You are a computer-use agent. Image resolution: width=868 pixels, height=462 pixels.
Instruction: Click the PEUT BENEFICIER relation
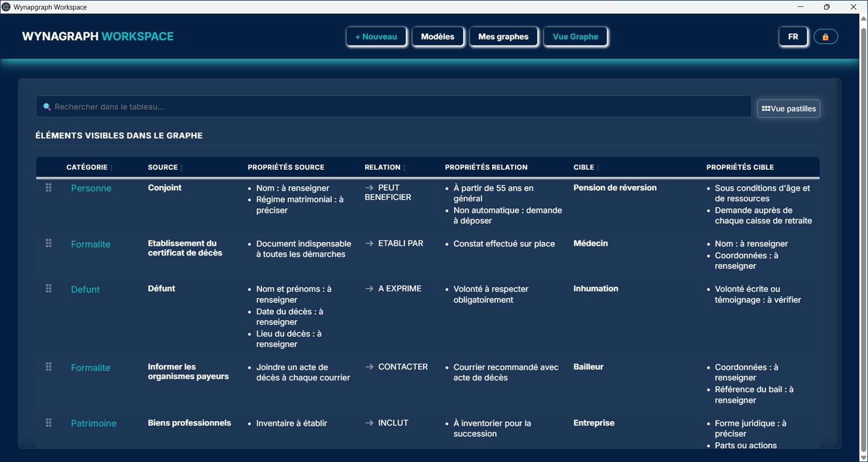(x=388, y=193)
